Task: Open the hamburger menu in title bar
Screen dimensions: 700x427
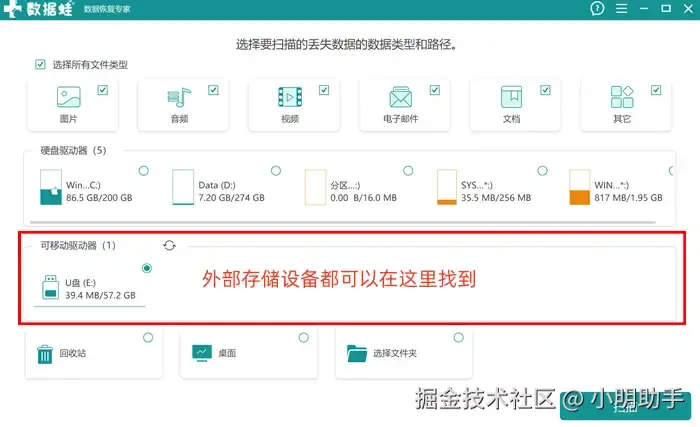Action: [621, 8]
